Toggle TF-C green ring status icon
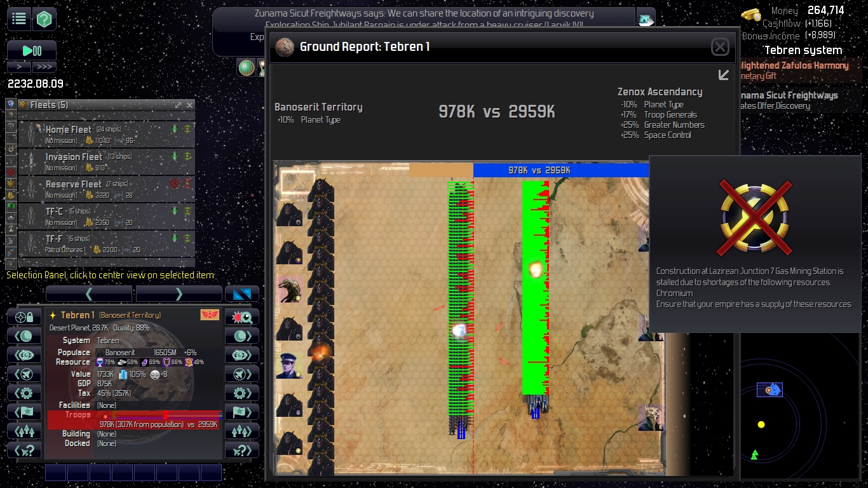This screenshot has width=868, height=488. click(187, 211)
